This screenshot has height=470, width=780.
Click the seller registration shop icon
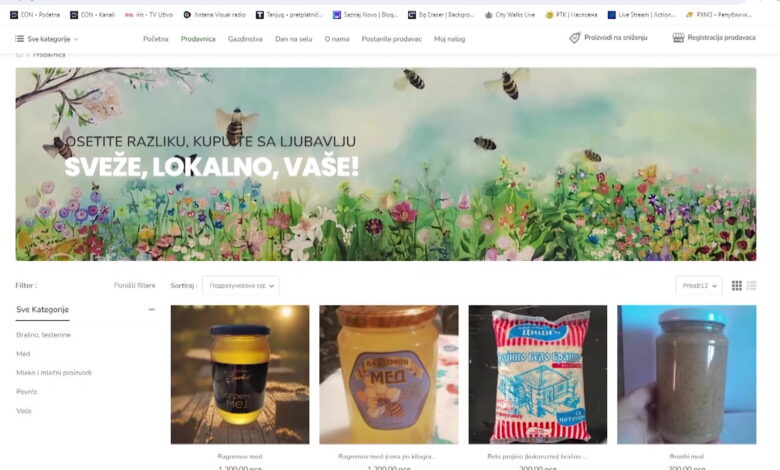point(678,38)
